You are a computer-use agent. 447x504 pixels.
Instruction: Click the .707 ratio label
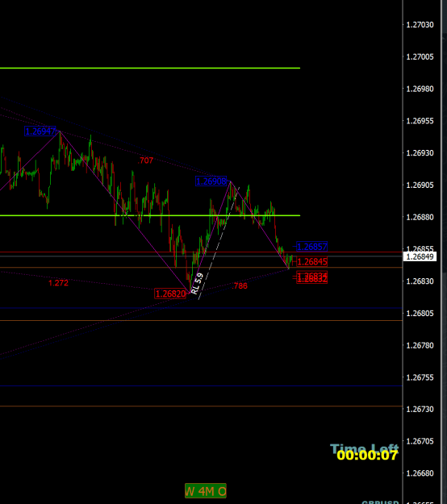point(145,160)
